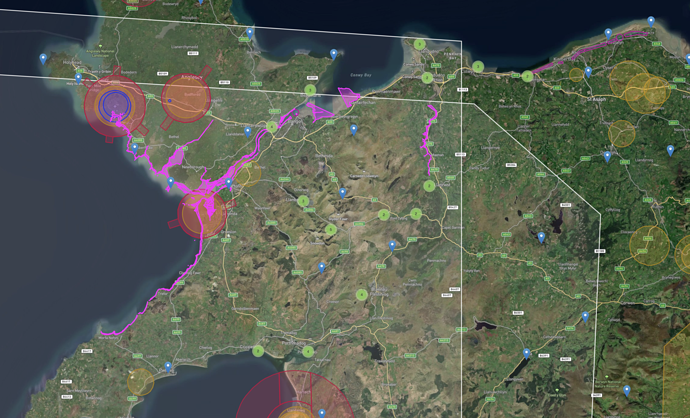Expand the green cluster 4 at the Menai crossing
Image resolution: width=690 pixels, height=418 pixels.
click(x=272, y=127)
